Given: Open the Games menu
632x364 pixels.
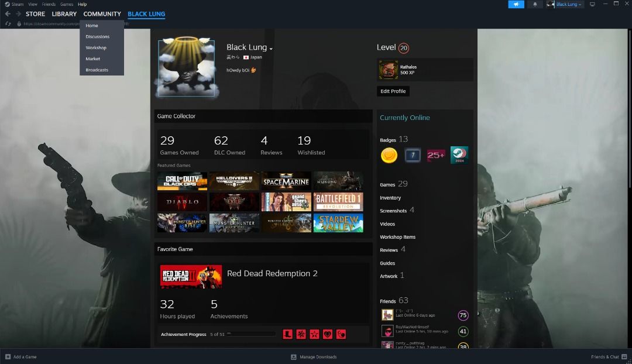Looking at the screenshot, I should click(67, 4).
